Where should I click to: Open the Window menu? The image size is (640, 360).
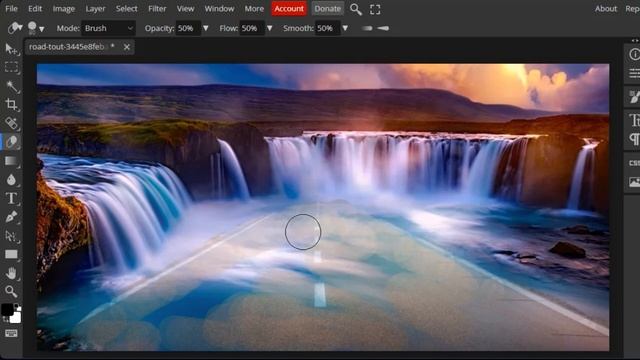pos(219,9)
